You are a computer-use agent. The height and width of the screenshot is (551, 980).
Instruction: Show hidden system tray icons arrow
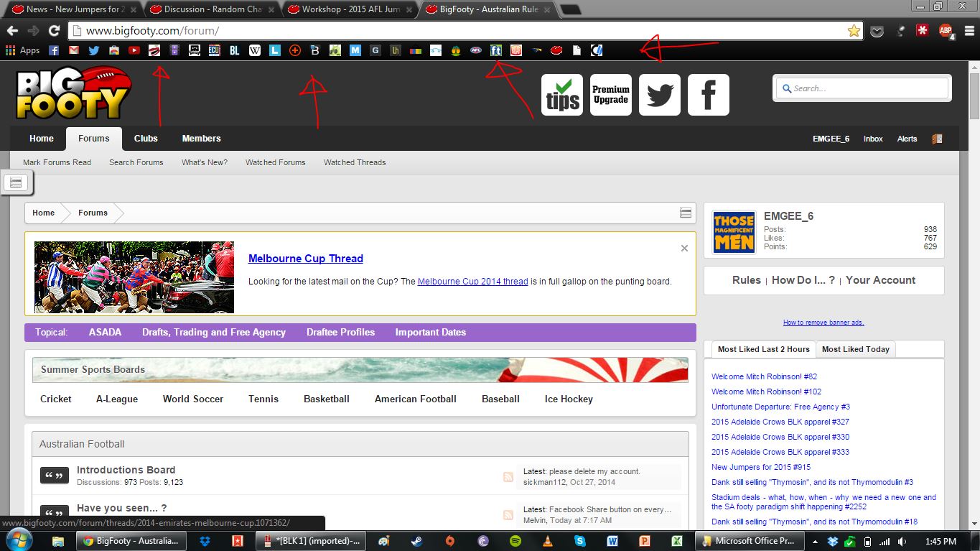point(814,541)
